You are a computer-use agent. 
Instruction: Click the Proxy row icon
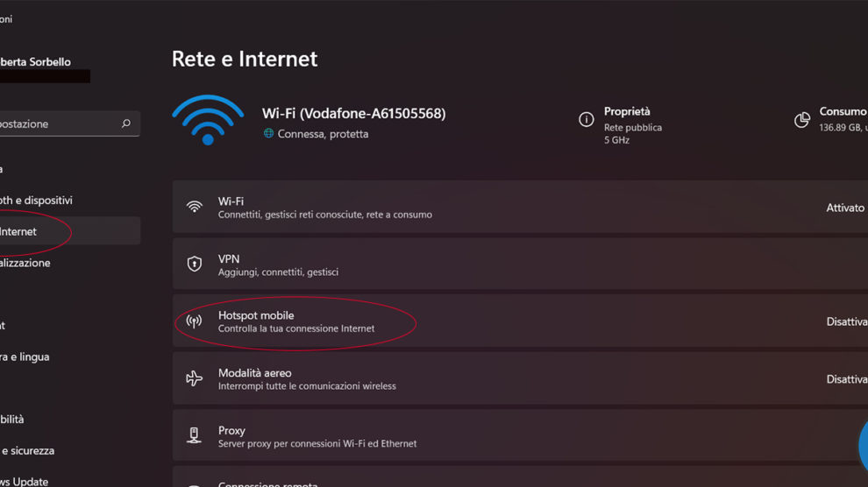click(195, 436)
